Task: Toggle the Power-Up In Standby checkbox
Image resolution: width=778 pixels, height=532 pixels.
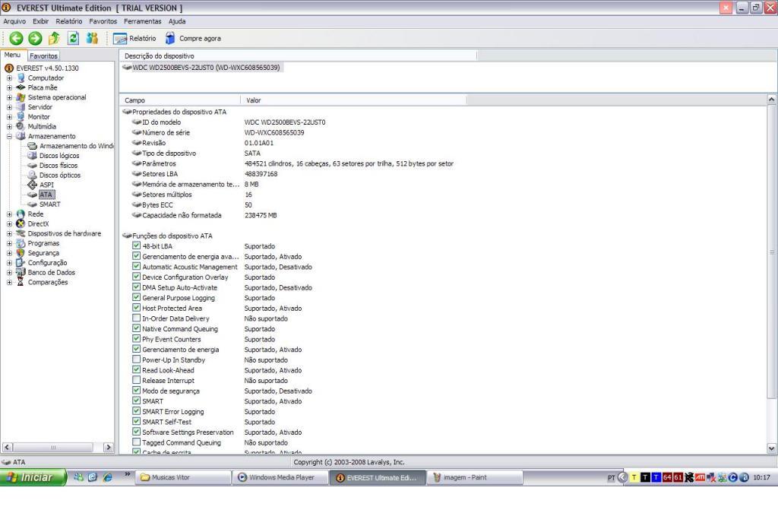Action: [x=137, y=359]
